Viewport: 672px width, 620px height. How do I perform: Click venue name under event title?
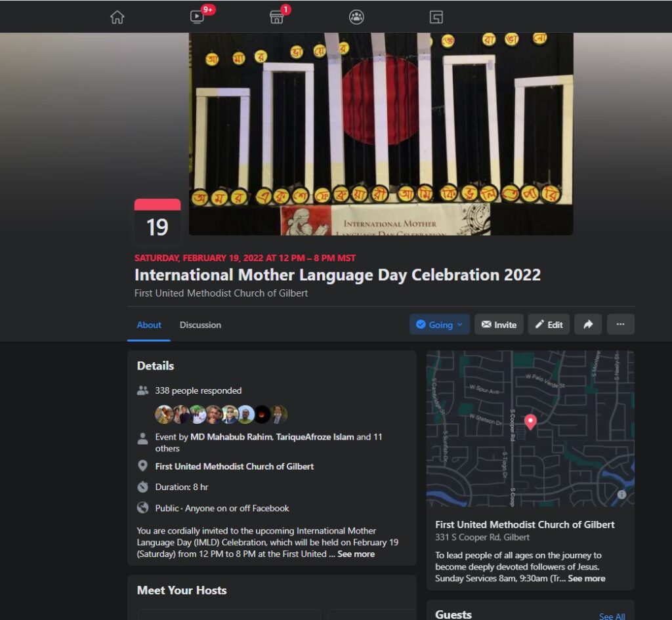220,293
